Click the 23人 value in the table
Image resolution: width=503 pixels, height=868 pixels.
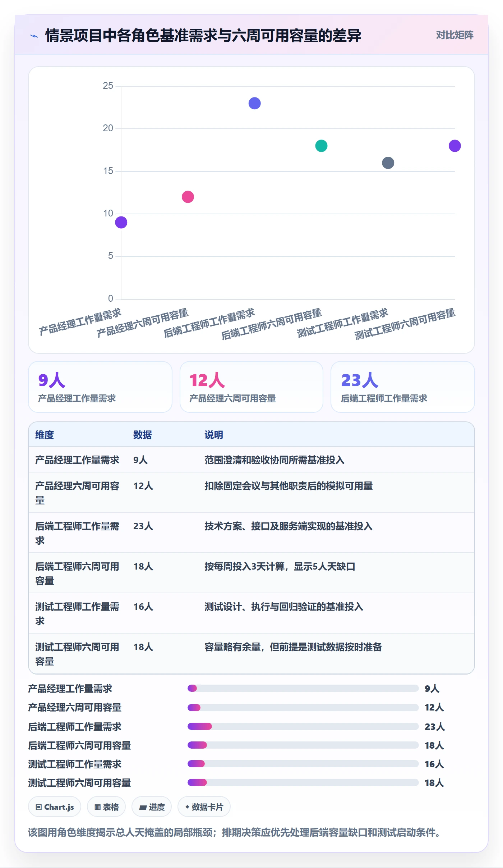(x=143, y=526)
